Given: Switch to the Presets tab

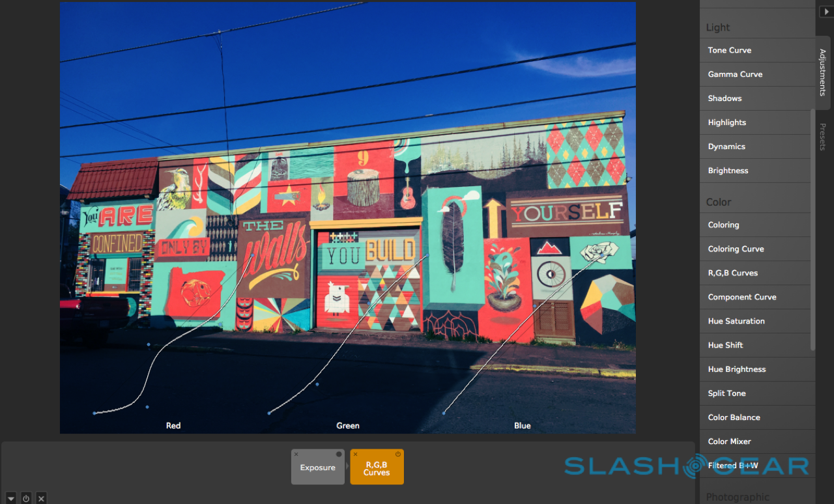Looking at the screenshot, I should tap(823, 137).
